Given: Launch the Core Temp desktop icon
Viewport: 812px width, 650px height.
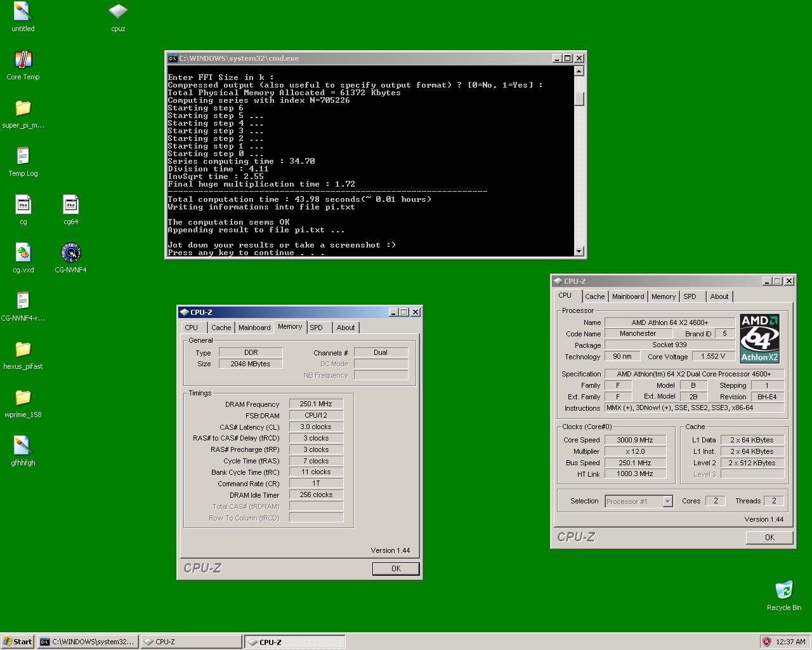Looking at the screenshot, I should [23, 65].
